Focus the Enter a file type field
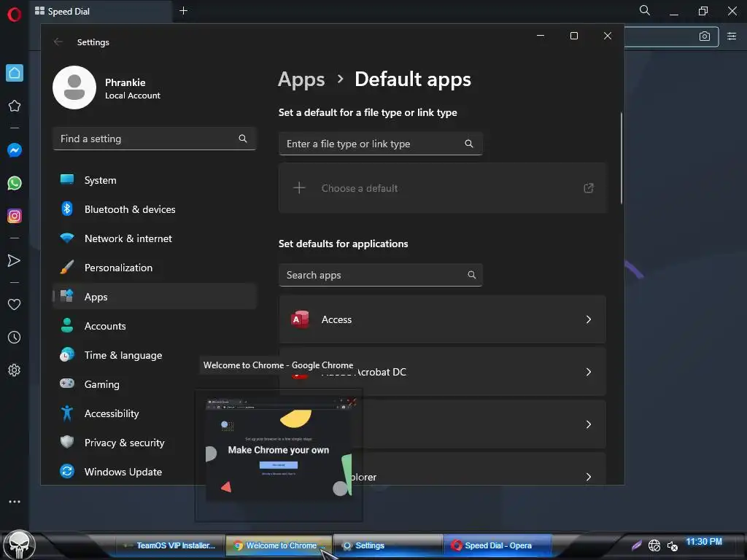Screen dimensions: 747x560 click(381, 144)
